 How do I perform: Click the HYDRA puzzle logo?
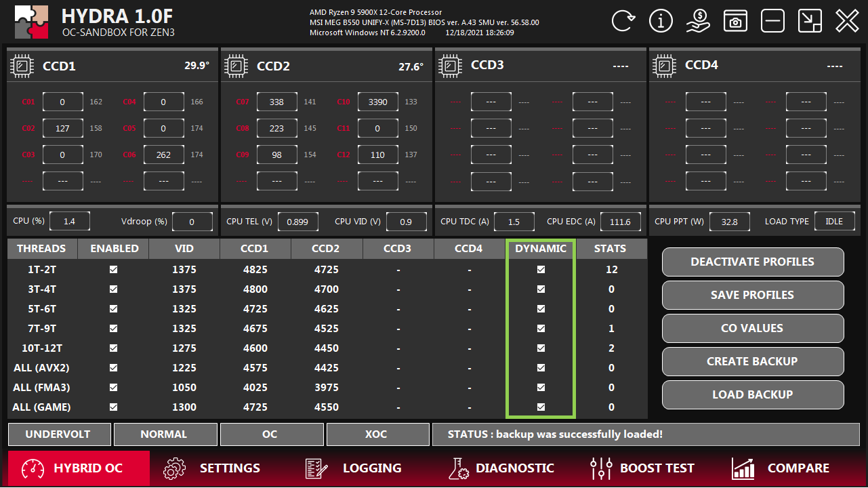pyautogui.click(x=31, y=22)
